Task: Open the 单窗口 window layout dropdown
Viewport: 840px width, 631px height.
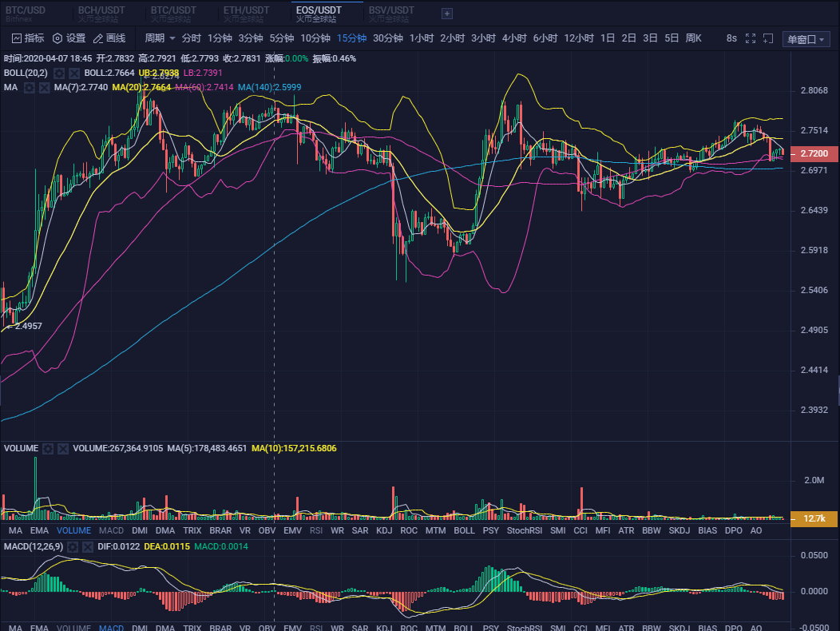Action: coord(807,39)
